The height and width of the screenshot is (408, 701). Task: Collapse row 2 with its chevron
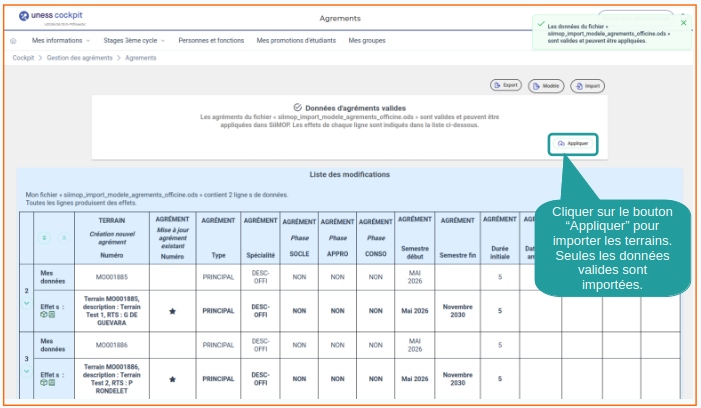pyautogui.click(x=27, y=303)
